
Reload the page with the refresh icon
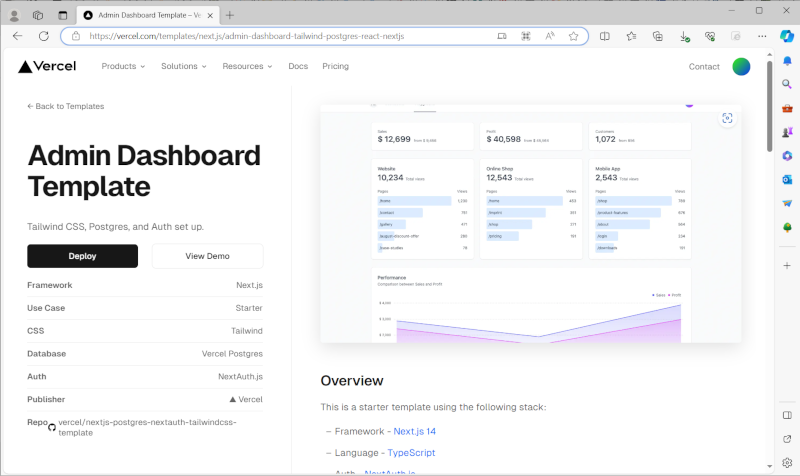coord(44,36)
